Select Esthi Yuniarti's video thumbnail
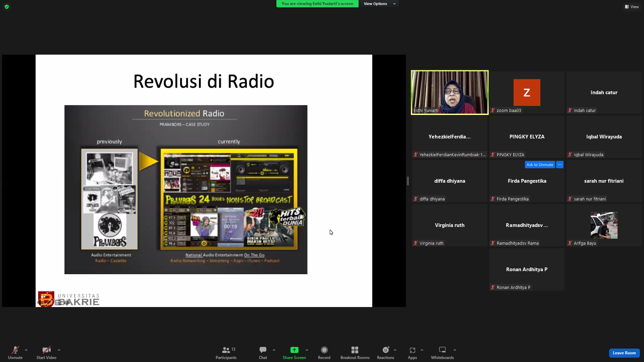This screenshot has height=362, width=644. click(450, 93)
